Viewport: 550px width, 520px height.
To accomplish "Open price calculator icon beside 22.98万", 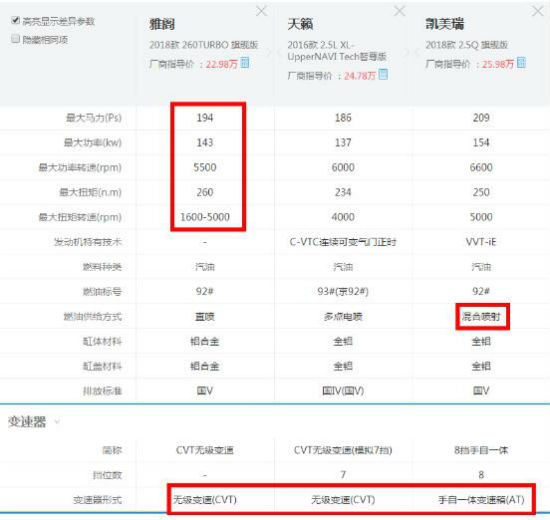I will click(245, 63).
